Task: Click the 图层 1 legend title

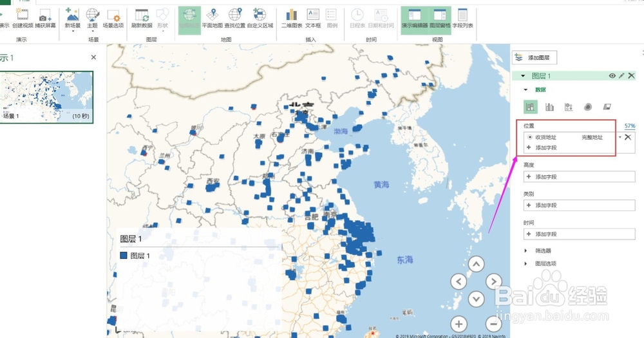Action: click(131, 239)
